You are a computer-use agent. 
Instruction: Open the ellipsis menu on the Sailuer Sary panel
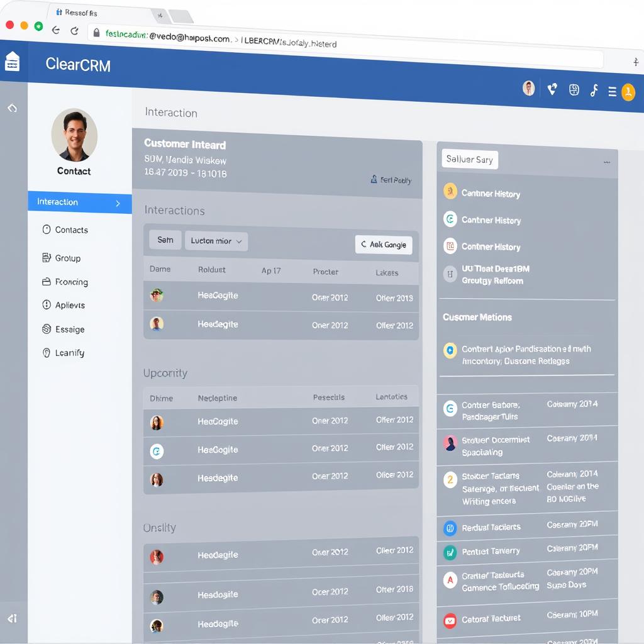coord(607,162)
